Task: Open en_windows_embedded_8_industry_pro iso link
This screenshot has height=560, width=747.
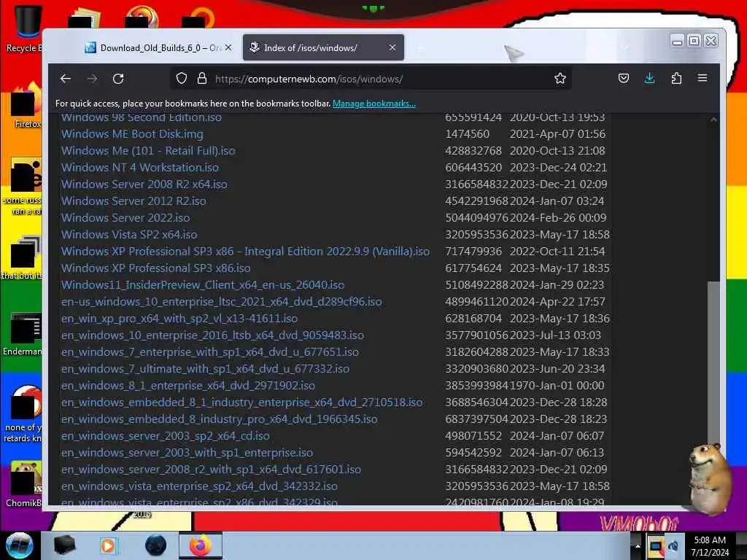Action: (219, 419)
